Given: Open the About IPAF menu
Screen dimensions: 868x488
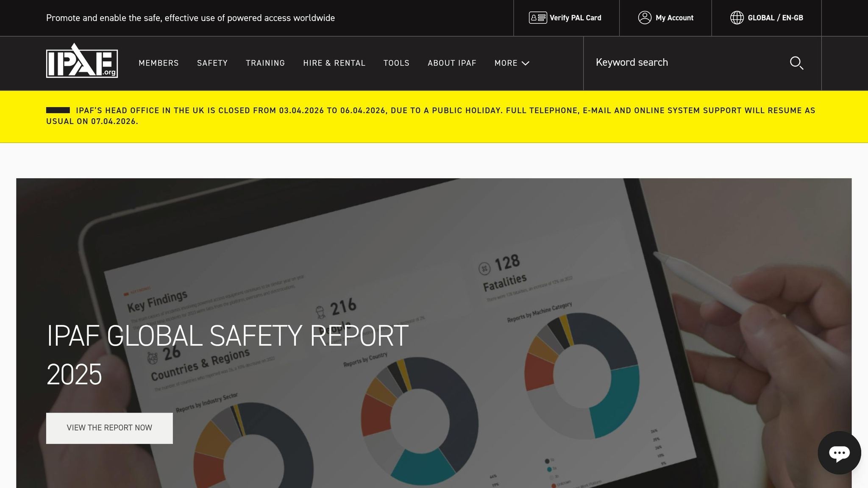Looking at the screenshot, I should [x=452, y=63].
